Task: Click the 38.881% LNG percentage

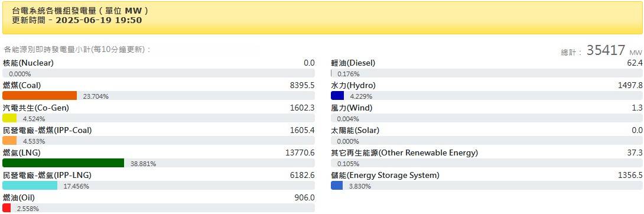Action: tap(143, 164)
